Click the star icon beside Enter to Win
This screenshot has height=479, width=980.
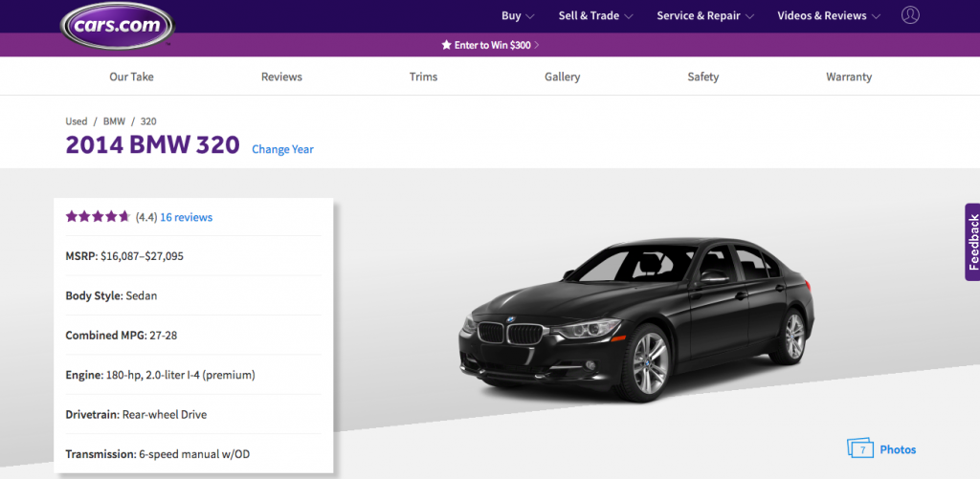point(446,45)
